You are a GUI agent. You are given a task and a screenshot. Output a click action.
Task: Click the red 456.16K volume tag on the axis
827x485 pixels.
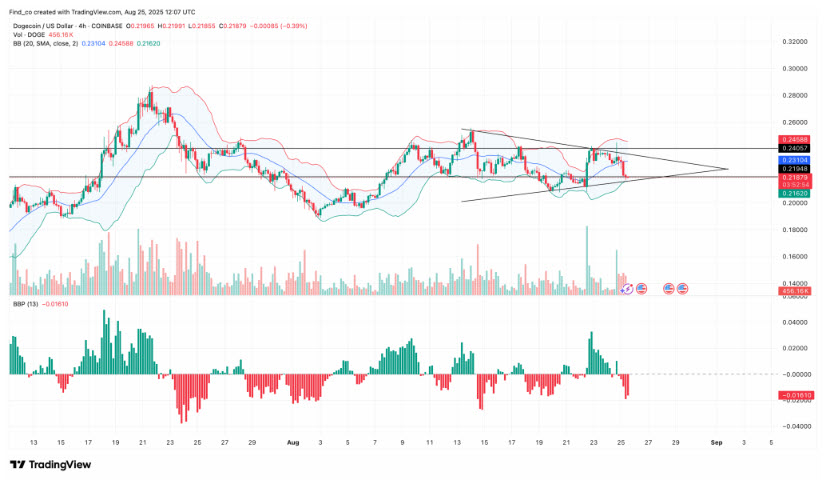tap(794, 291)
